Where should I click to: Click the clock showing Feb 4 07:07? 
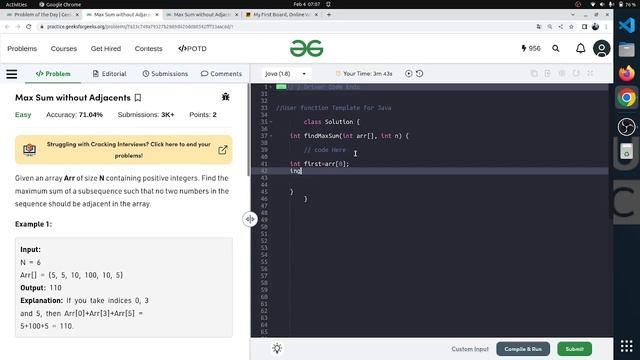pyautogui.click(x=307, y=4)
